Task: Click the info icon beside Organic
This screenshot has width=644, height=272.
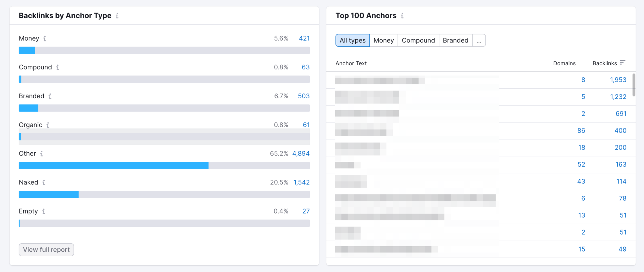Action: (48, 125)
